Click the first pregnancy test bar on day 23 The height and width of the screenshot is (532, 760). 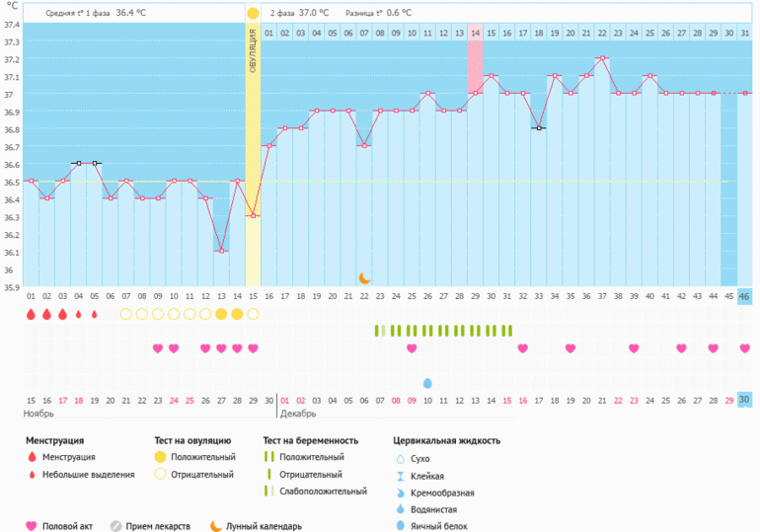pos(378,331)
